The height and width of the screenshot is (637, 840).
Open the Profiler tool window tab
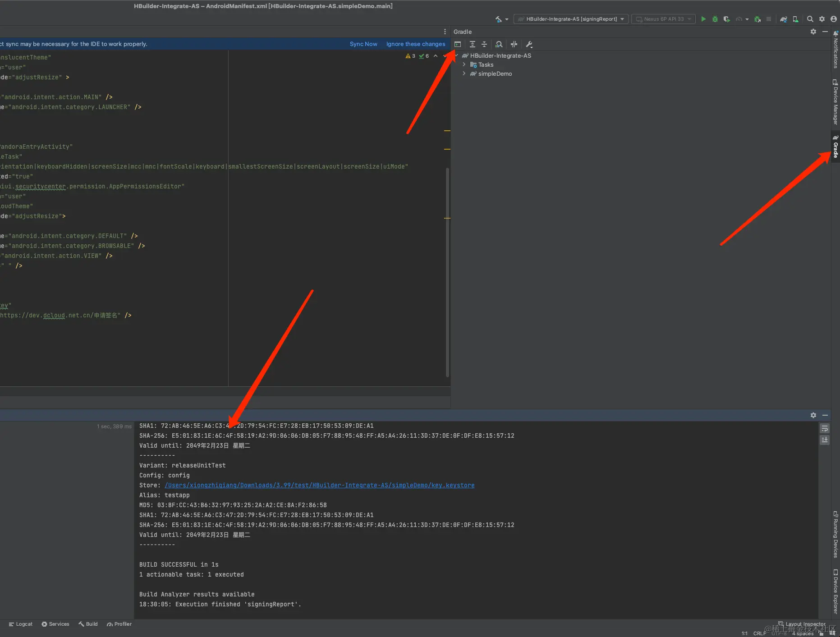(x=119, y=624)
